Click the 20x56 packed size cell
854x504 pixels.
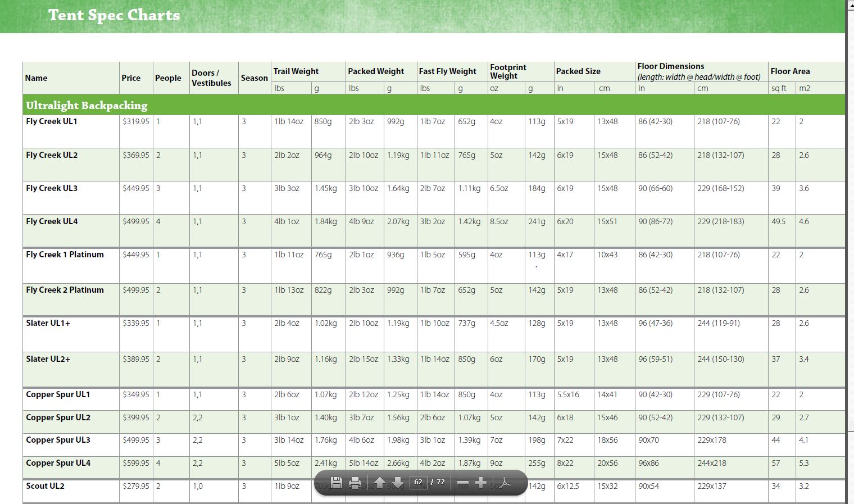pos(607,463)
